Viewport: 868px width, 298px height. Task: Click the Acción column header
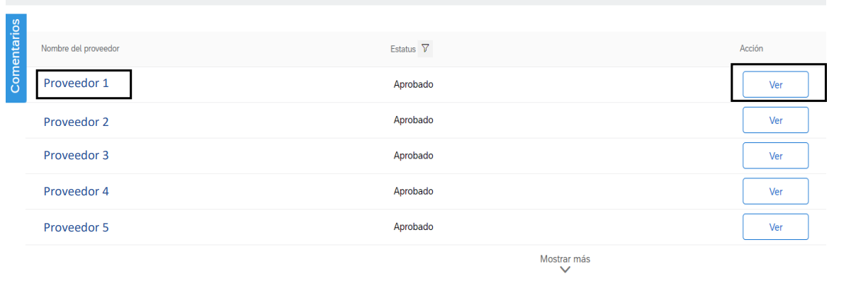[751, 49]
